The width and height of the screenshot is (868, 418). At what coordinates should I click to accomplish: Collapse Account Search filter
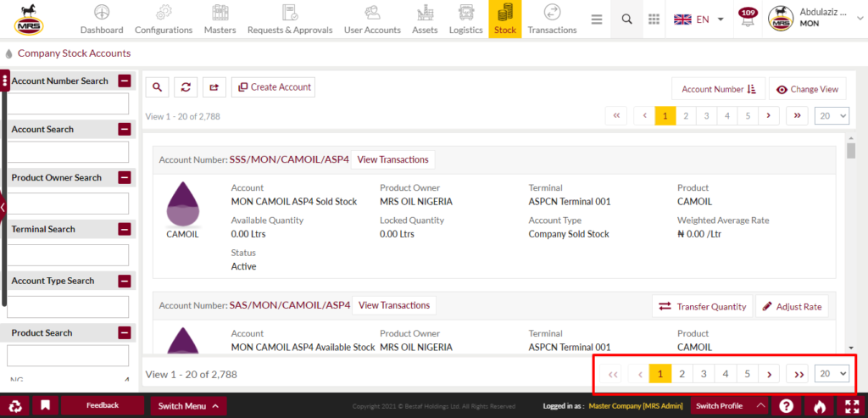tap(125, 130)
